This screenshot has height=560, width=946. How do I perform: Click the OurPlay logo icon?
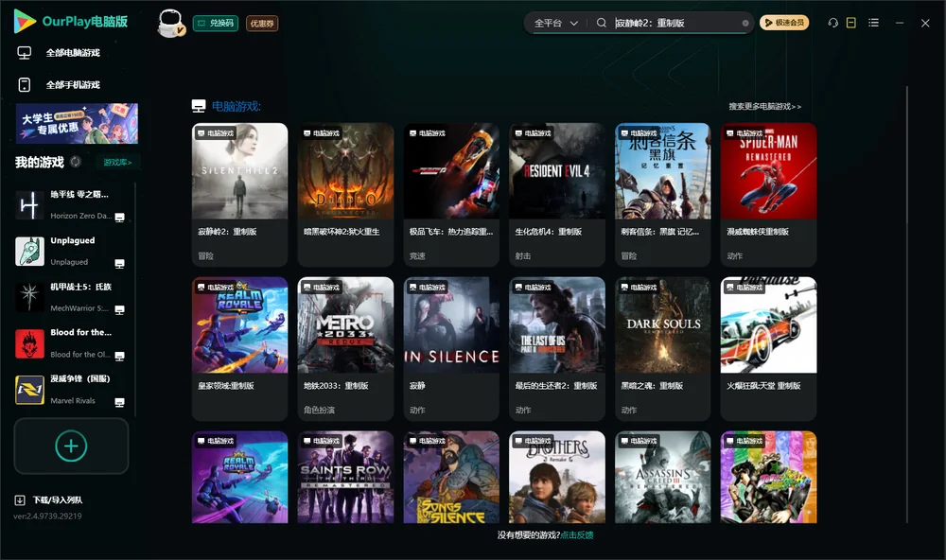[25, 21]
